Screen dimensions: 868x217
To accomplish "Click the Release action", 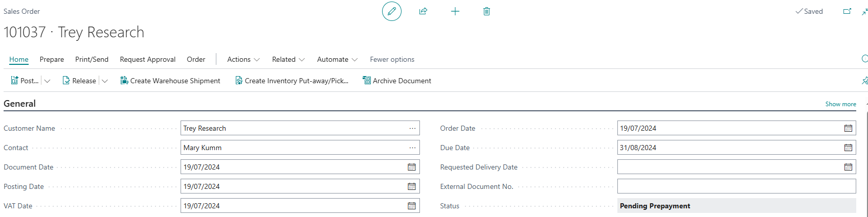I will point(79,81).
